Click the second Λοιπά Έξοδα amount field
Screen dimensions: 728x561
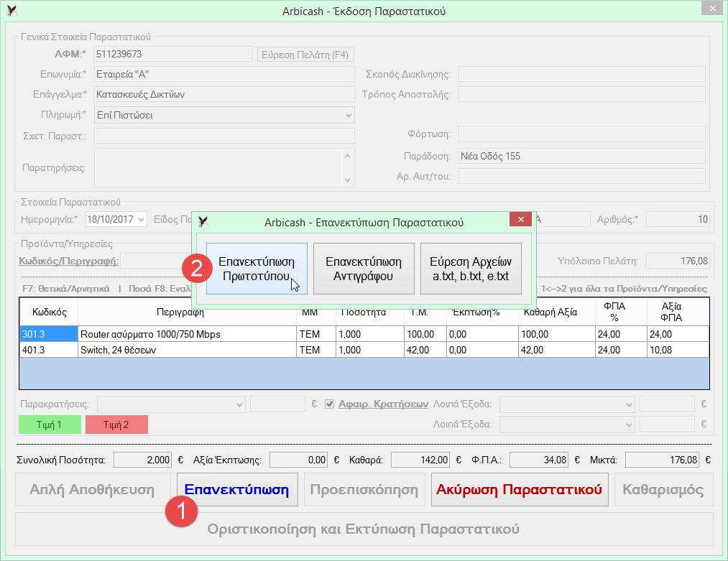tap(667, 424)
